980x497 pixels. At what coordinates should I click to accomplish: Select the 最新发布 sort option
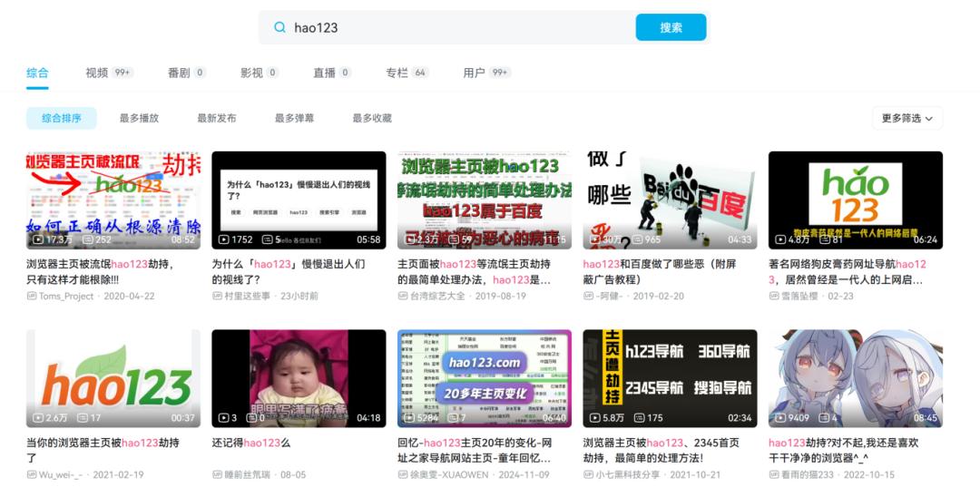tap(217, 118)
